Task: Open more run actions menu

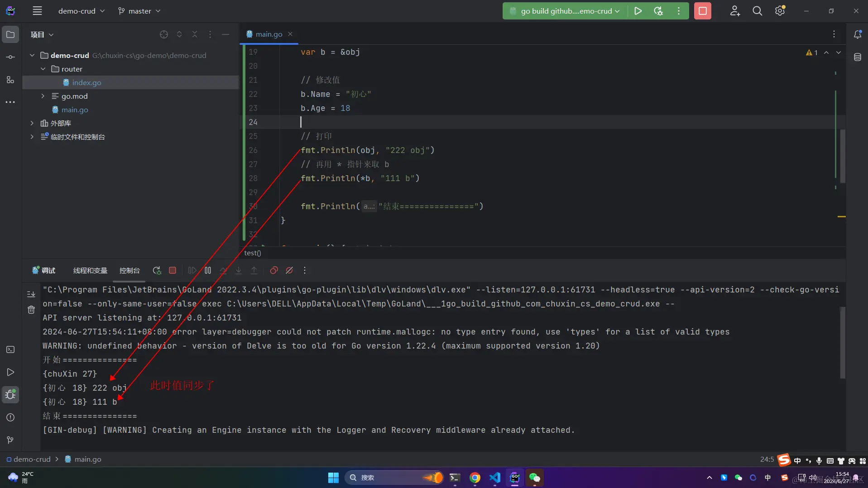Action: coord(678,11)
